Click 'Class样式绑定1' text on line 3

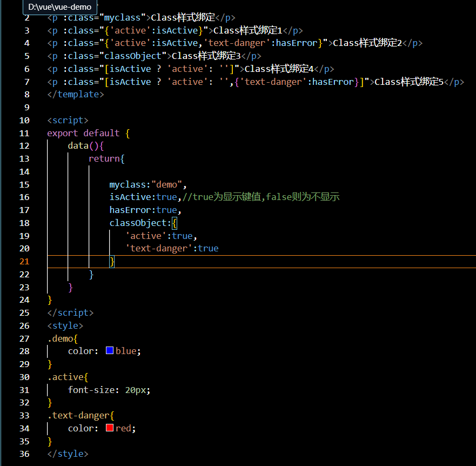tap(248, 30)
